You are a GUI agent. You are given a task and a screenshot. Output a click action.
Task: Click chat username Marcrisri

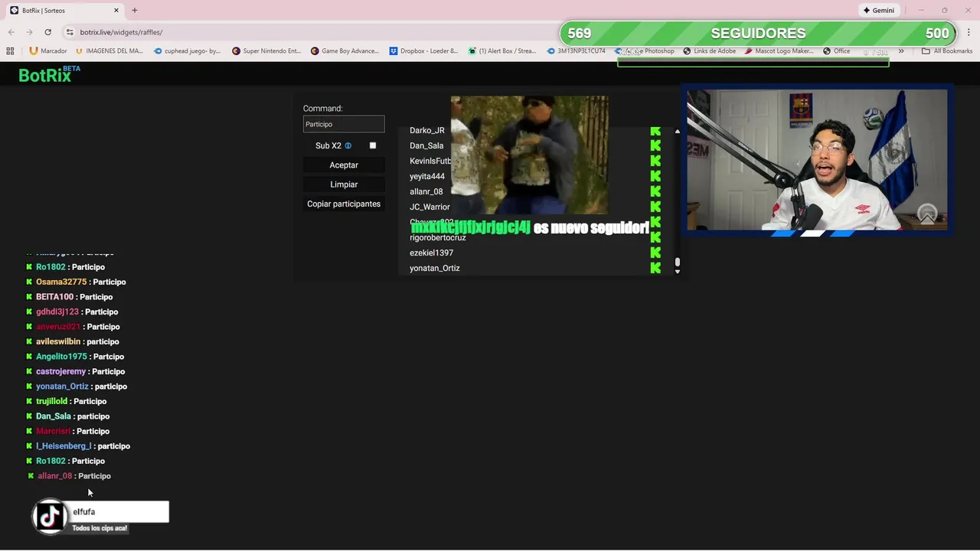[x=53, y=431]
